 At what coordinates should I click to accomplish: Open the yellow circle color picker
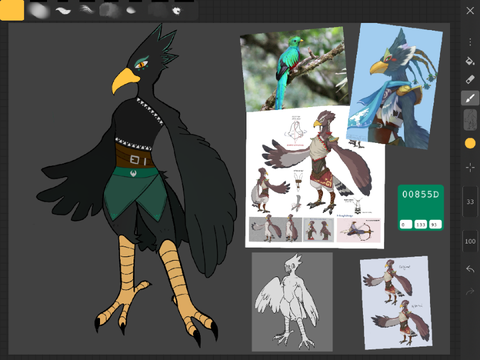[470, 143]
